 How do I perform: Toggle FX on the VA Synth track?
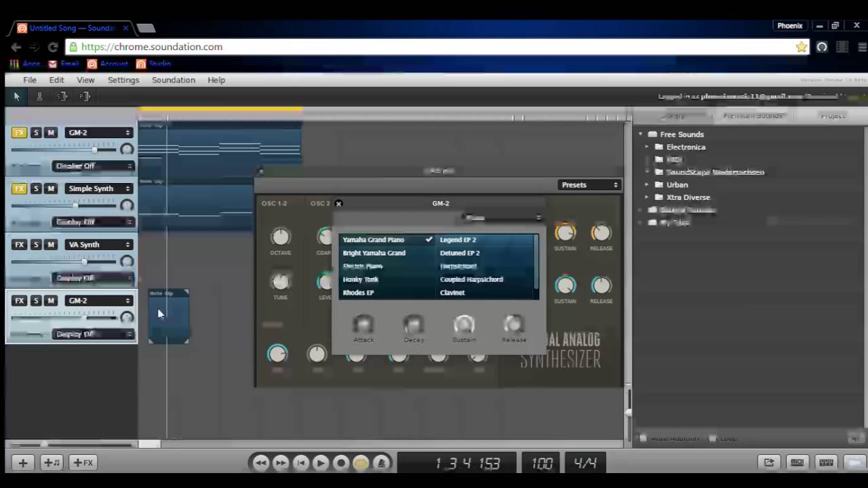tap(19, 245)
